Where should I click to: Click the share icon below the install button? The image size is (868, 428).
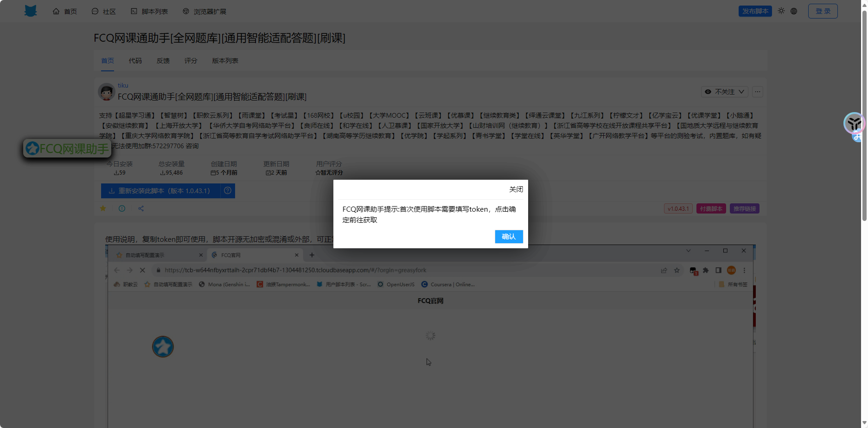[140, 208]
